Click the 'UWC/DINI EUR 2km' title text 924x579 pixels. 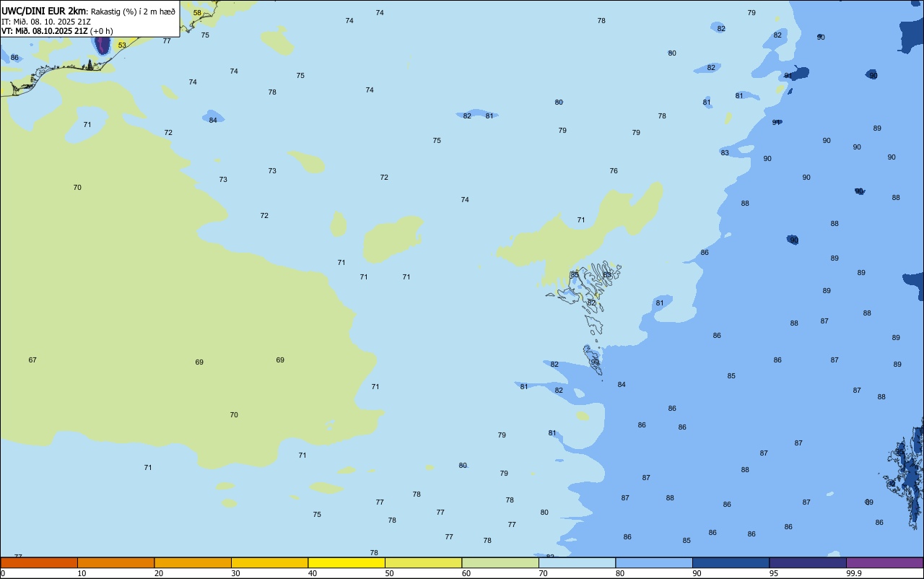click(x=44, y=11)
